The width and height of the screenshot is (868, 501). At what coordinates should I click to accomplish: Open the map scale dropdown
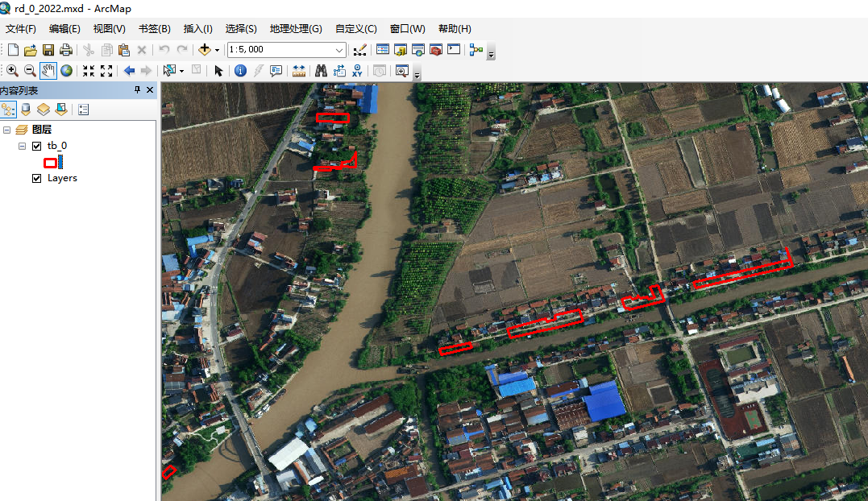339,50
